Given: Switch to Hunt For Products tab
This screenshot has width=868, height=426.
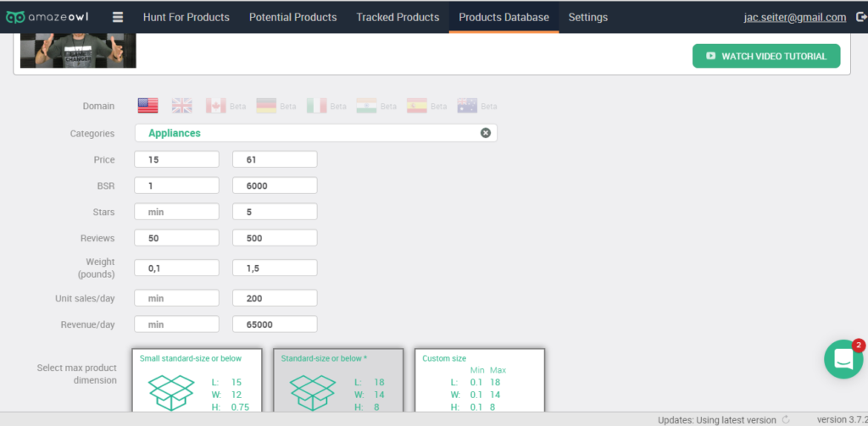Looking at the screenshot, I should (186, 17).
